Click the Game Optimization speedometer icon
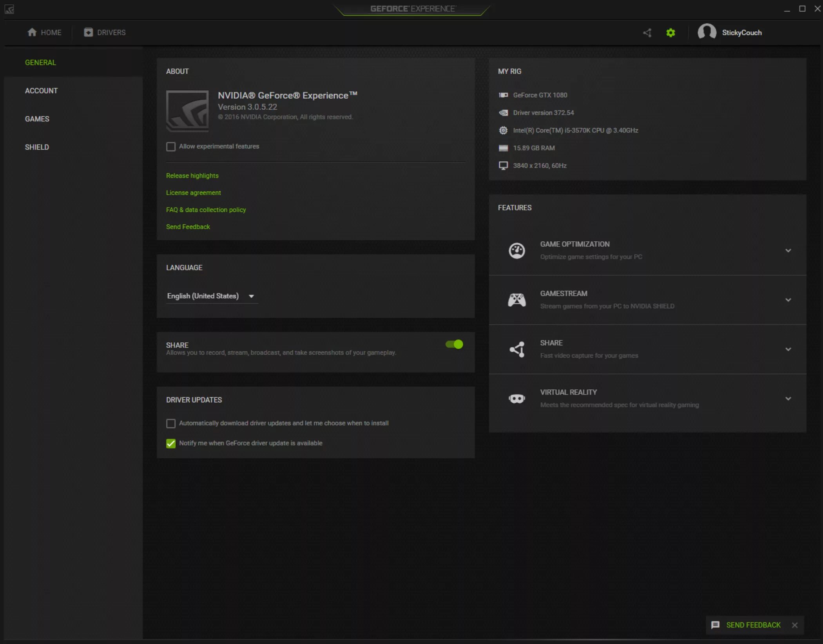Screen dimensions: 823x644 (517, 250)
